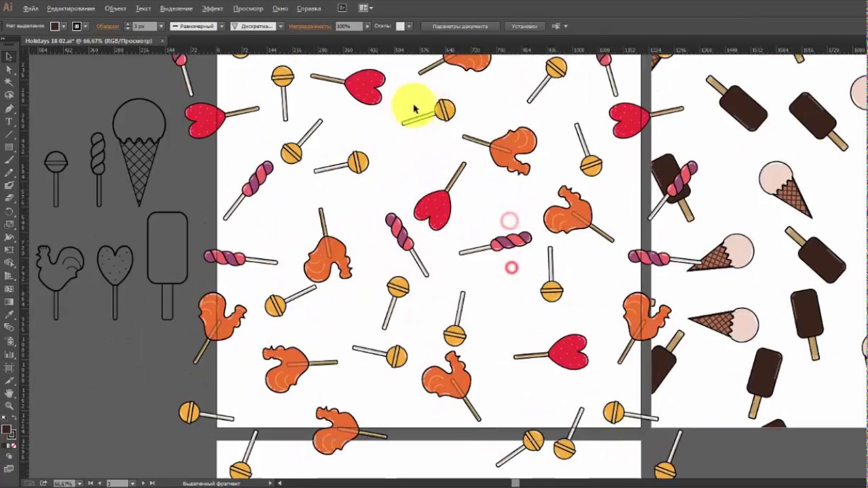The height and width of the screenshot is (488, 868).
Task: Click the fill color swatch in toolbox
Action: pos(6,430)
